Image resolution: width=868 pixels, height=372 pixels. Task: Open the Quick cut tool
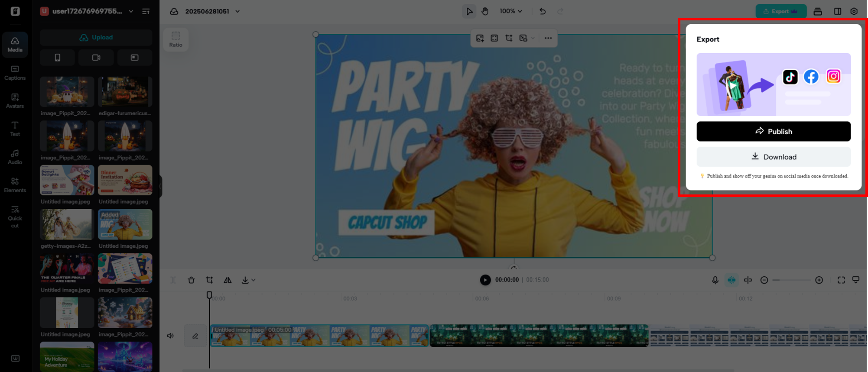[15, 217]
